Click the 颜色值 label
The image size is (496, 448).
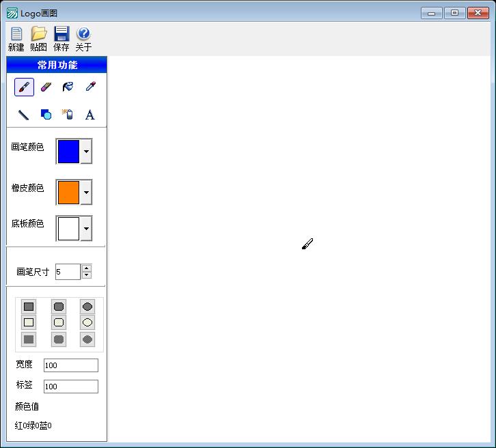27,406
